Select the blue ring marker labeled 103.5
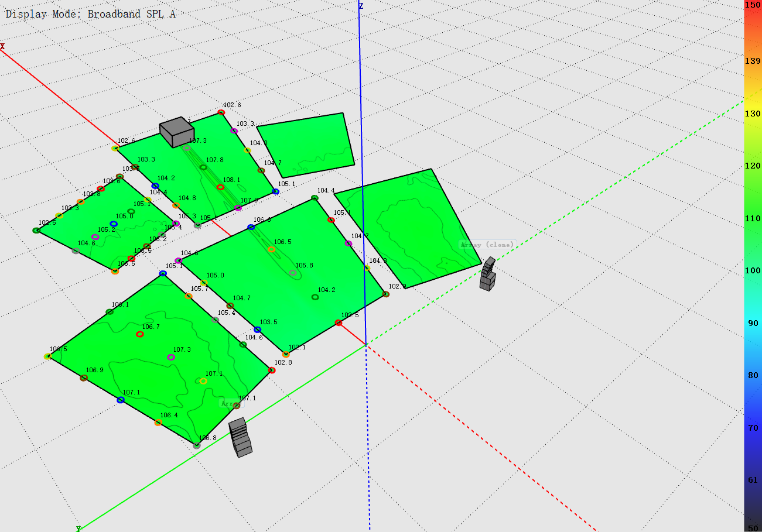 (257, 330)
